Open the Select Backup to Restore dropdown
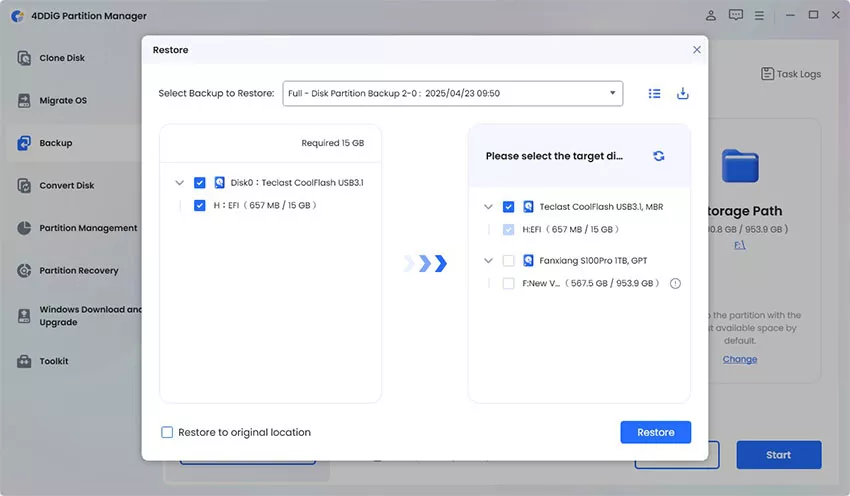Viewport: 850px width, 496px height. tap(453, 93)
